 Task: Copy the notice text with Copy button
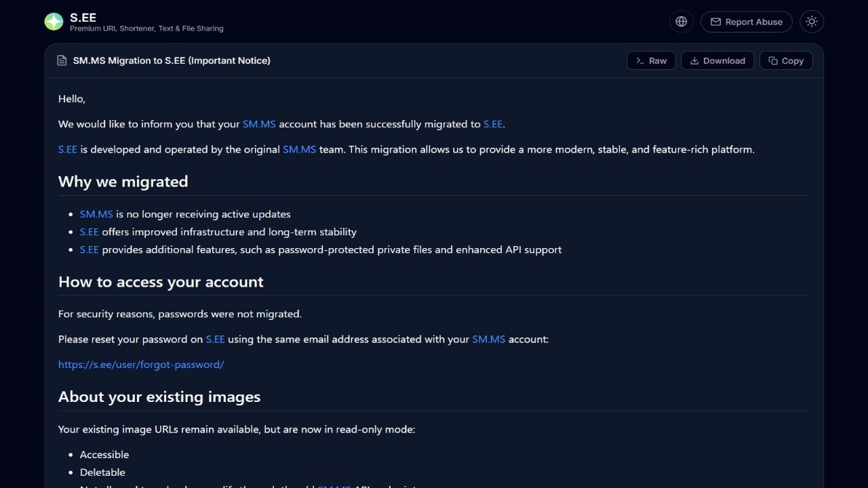(x=786, y=60)
